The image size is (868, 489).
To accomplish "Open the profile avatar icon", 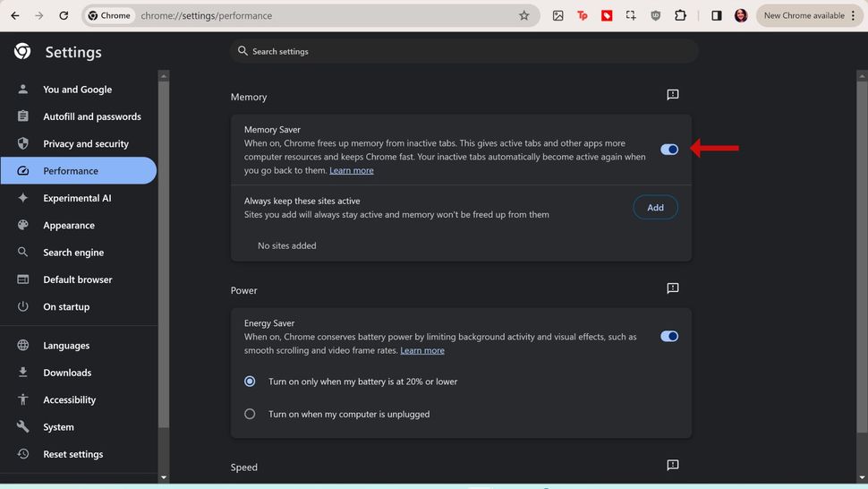I will pyautogui.click(x=741, y=15).
